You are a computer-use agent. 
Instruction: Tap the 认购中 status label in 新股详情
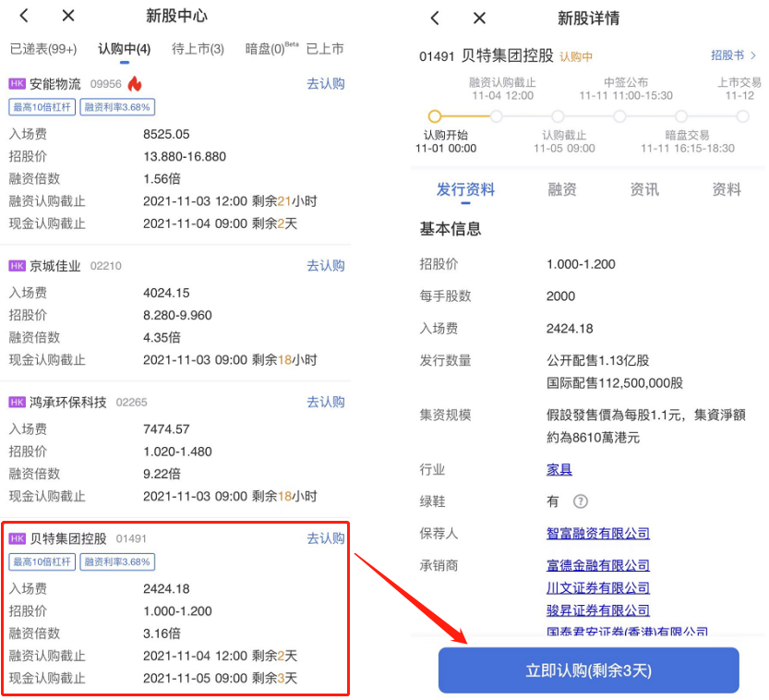(576, 57)
